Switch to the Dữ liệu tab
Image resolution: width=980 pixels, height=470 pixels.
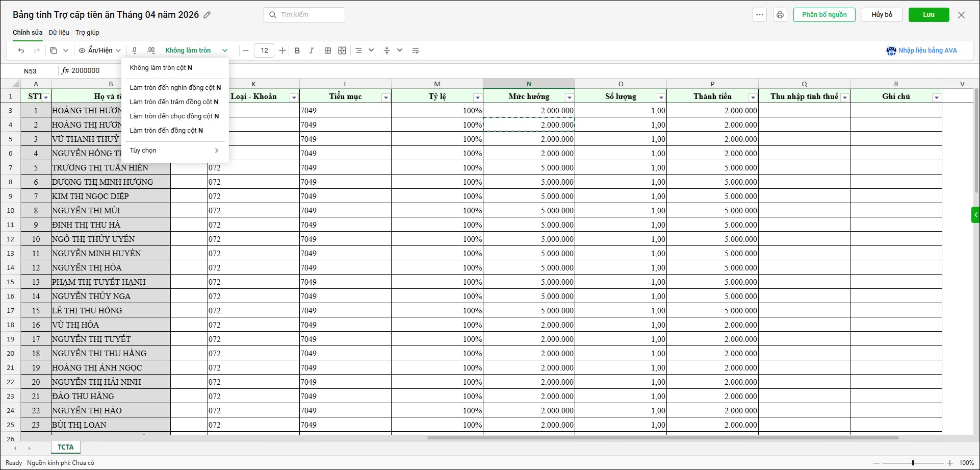[59, 33]
